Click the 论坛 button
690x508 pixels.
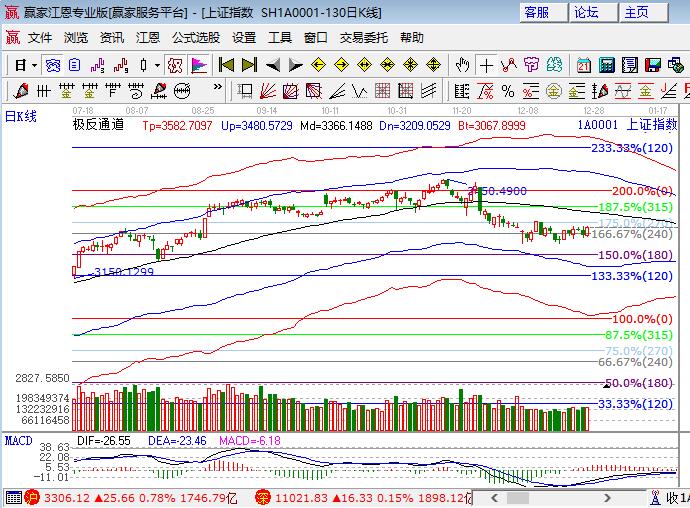tap(586, 12)
